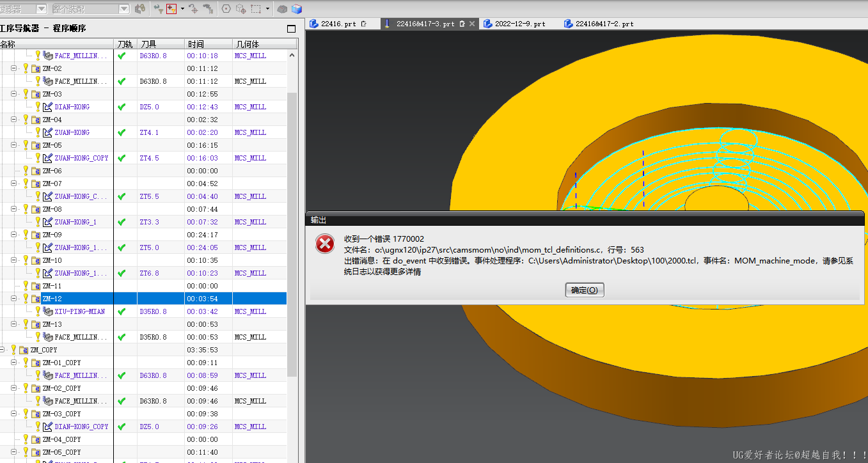Collapse the ZM-10 program group
Viewport: 868px width, 463px height.
click(14, 260)
